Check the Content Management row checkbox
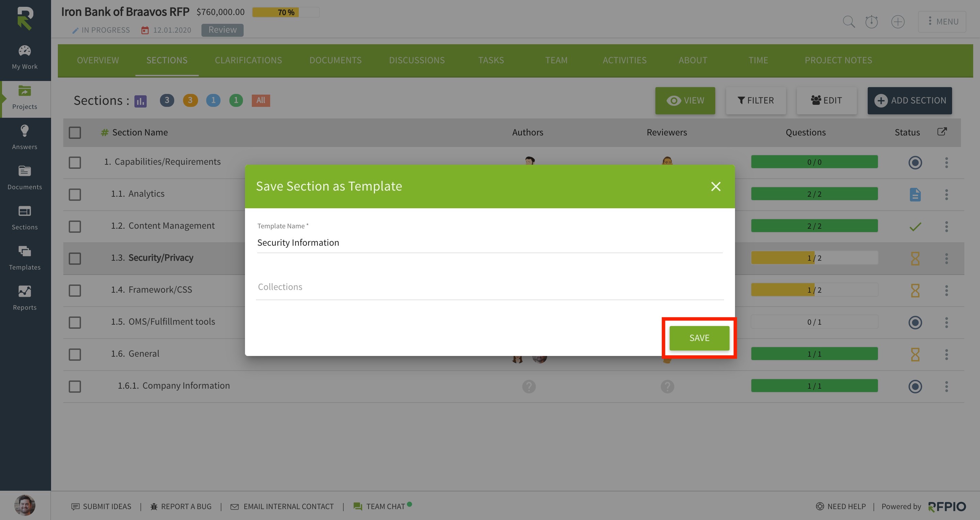The width and height of the screenshot is (980, 520). pos(75,226)
